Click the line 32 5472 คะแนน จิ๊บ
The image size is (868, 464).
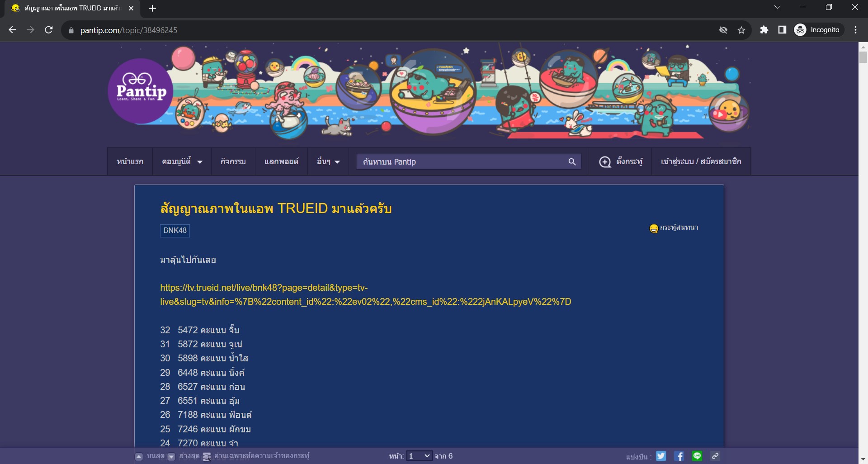200,330
